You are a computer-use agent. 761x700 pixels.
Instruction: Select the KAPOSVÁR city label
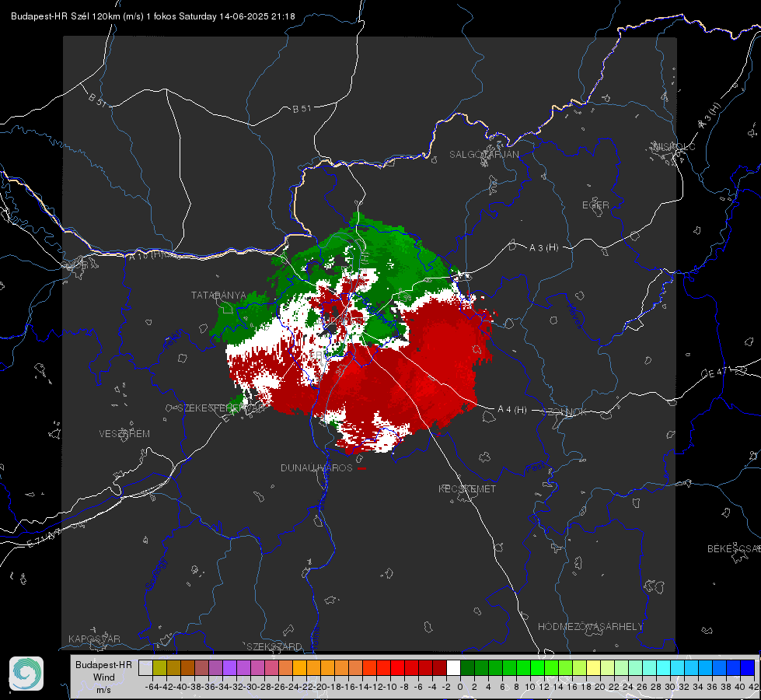(94, 639)
